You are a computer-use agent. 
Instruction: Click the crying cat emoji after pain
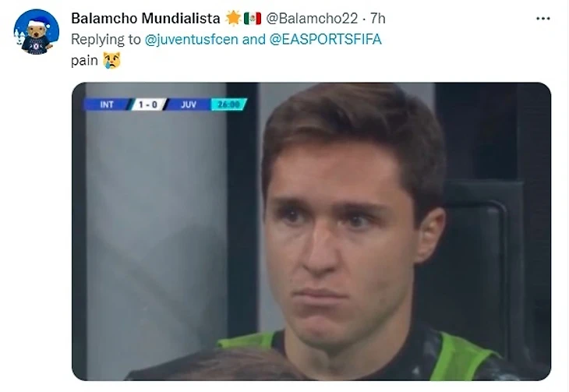click(x=111, y=60)
